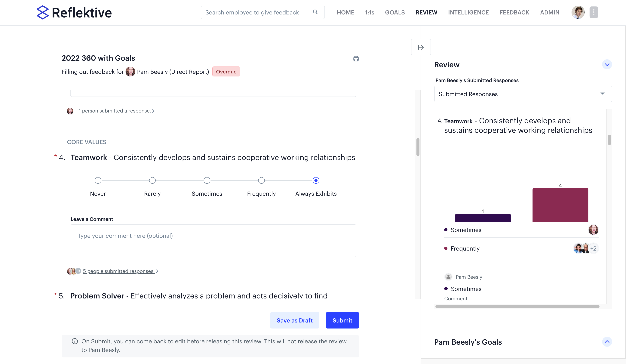
Task: Select the Never rating for Teamwork
Action: [98, 180]
